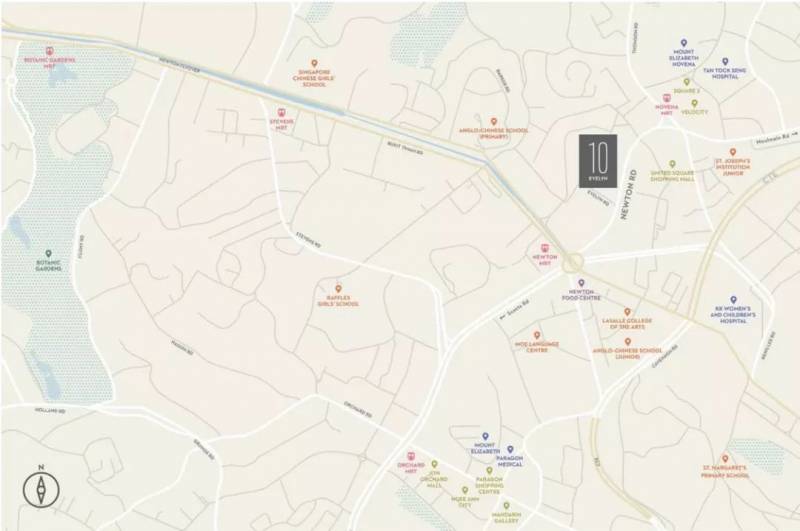The image size is (800, 531).
Task: Click the Botanic Gardens MRT station icon
Action: click(x=49, y=51)
